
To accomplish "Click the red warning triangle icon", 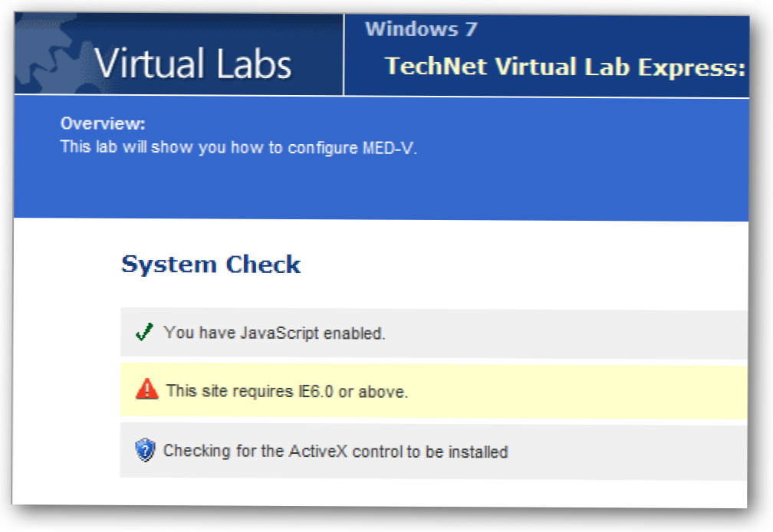I will coord(146,390).
